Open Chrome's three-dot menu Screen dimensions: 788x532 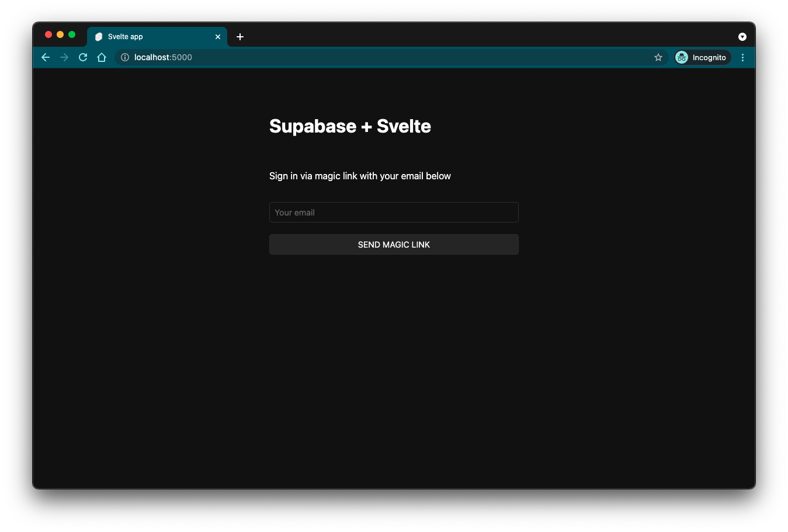point(742,57)
